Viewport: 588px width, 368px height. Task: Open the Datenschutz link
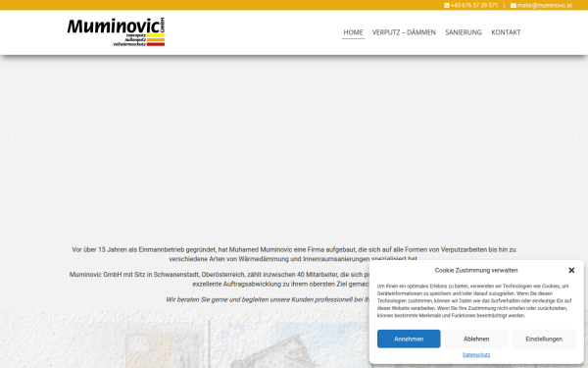476,354
